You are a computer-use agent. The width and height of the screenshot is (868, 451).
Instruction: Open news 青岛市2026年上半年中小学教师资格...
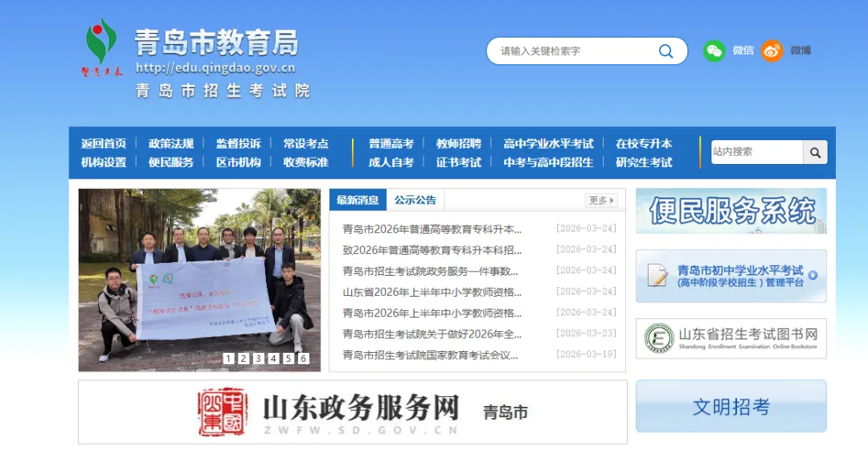(x=432, y=313)
